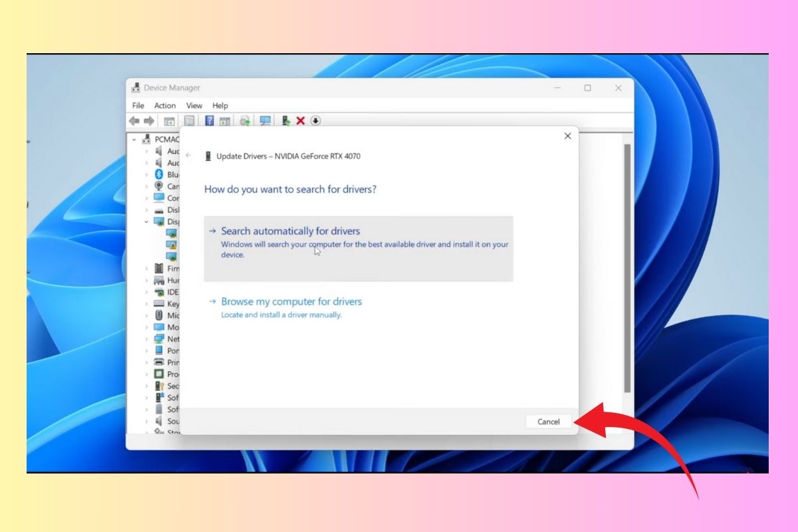The image size is (798, 532).
Task: Click the Forward arrow in Device Manager toolbar
Action: click(x=149, y=120)
